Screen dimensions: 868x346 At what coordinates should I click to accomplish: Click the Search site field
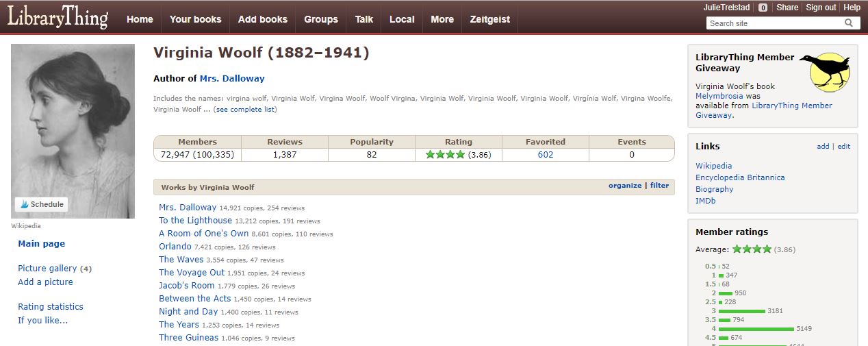pyautogui.click(x=775, y=23)
